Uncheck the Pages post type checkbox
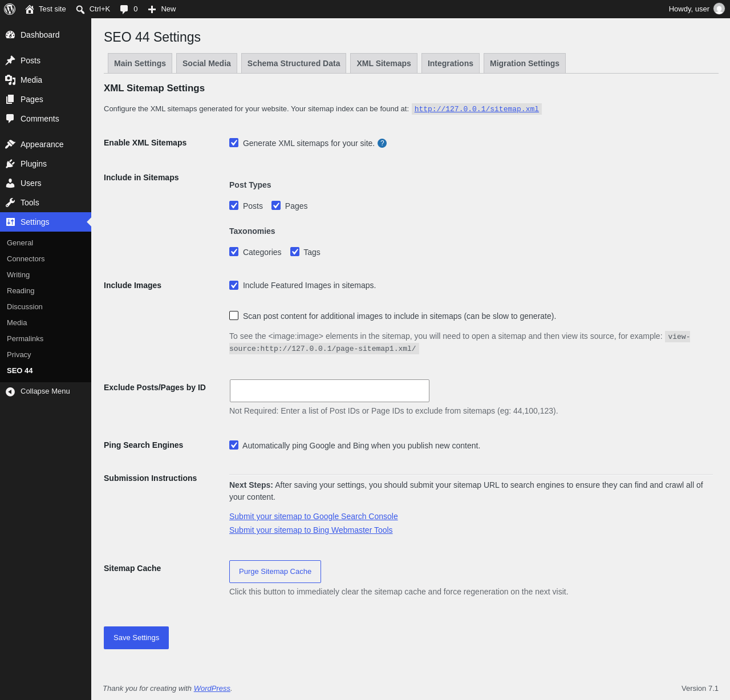Viewport: 730px width, 700px height. click(276, 205)
